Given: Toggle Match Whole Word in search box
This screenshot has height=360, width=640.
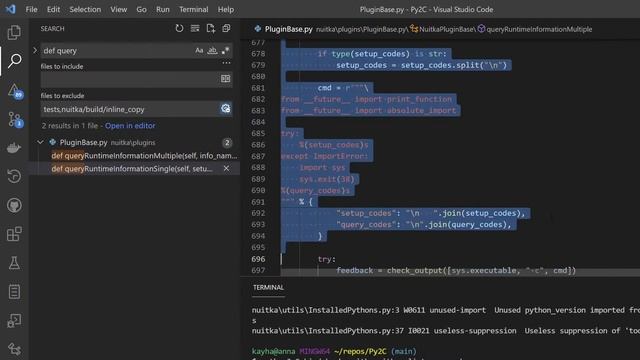Looking at the screenshot, I should 212,51.
